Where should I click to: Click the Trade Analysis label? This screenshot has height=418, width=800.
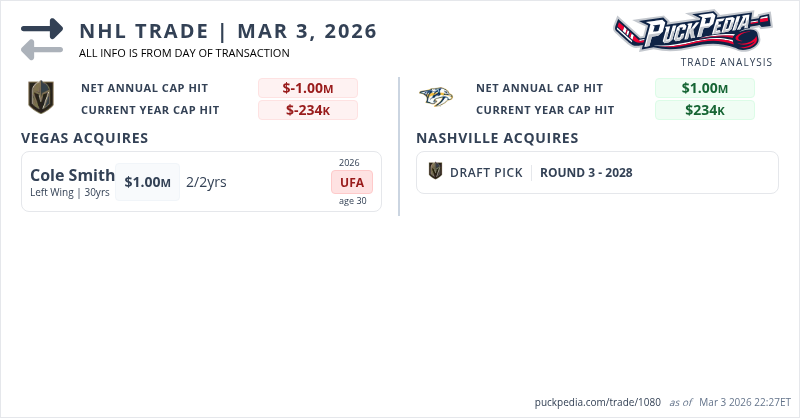726,62
